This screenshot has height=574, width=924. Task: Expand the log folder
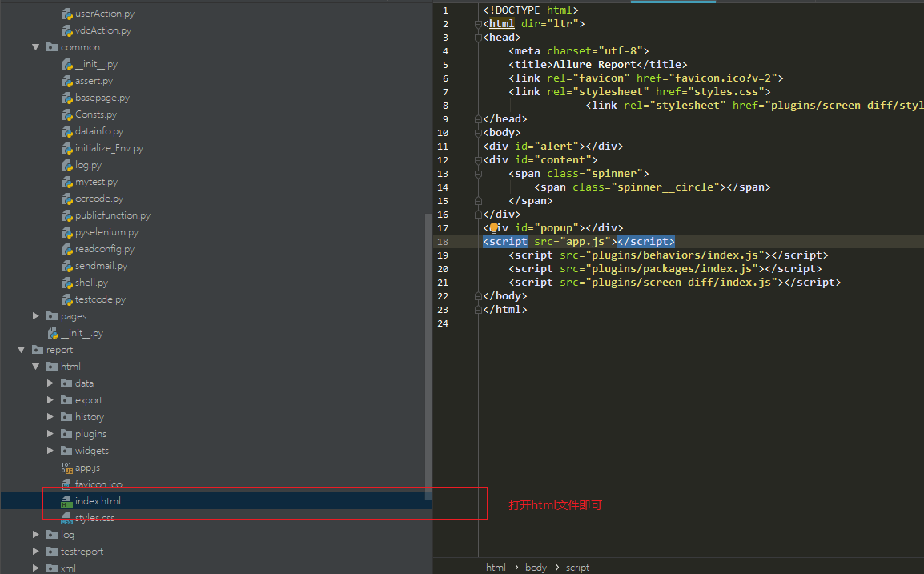click(x=35, y=535)
